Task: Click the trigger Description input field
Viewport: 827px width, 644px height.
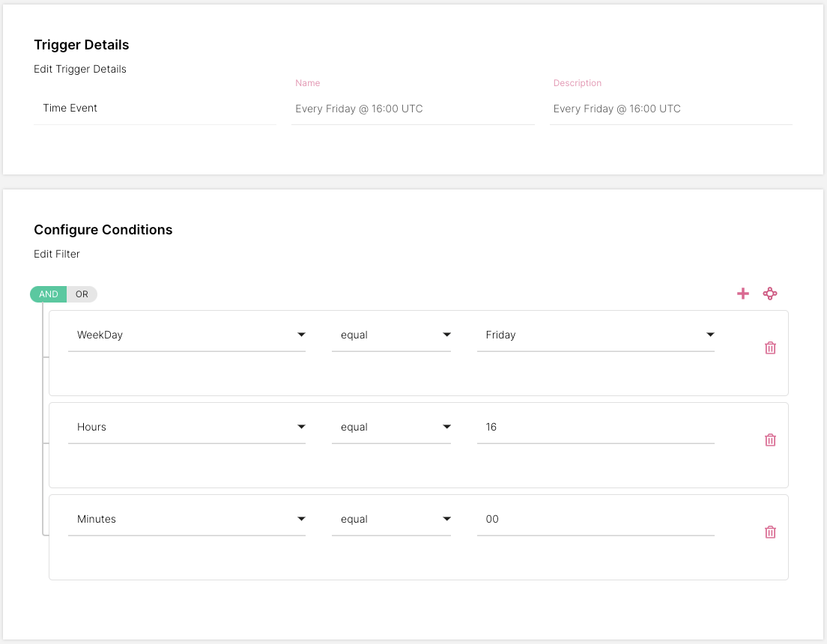Action: pos(670,109)
